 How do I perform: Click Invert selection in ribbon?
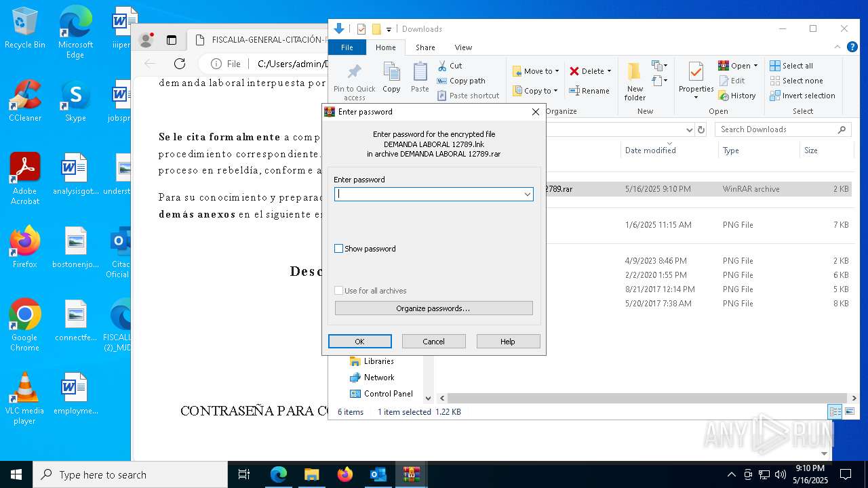pos(802,96)
